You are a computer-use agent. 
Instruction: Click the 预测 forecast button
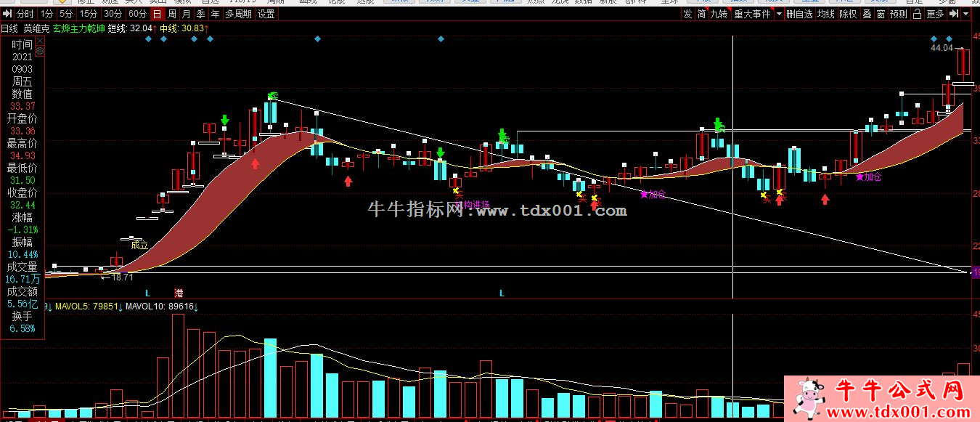click(899, 14)
